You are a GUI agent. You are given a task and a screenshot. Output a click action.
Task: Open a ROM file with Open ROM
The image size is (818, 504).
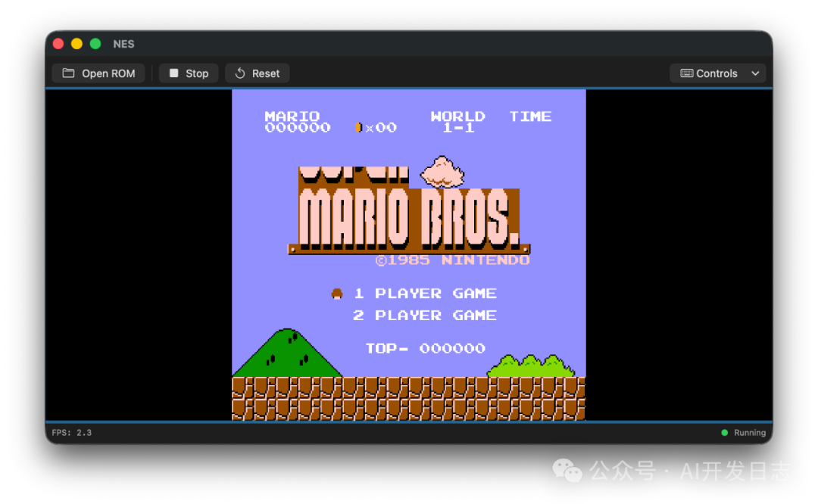(x=98, y=73)
